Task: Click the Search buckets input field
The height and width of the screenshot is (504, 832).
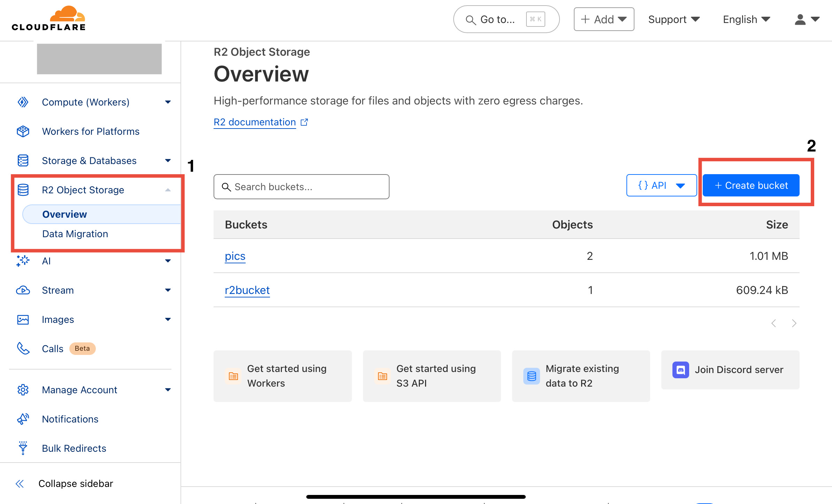Action: click(x=301, y=187)
